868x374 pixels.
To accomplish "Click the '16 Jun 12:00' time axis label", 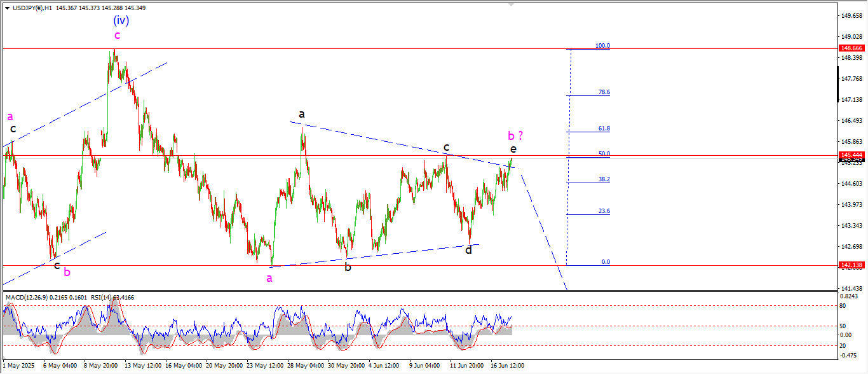I will coord(508,366).
